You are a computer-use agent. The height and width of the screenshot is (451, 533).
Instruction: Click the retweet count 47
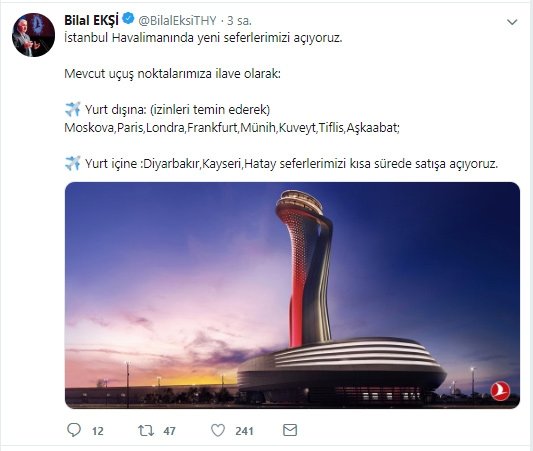click(x=169, y=431)
